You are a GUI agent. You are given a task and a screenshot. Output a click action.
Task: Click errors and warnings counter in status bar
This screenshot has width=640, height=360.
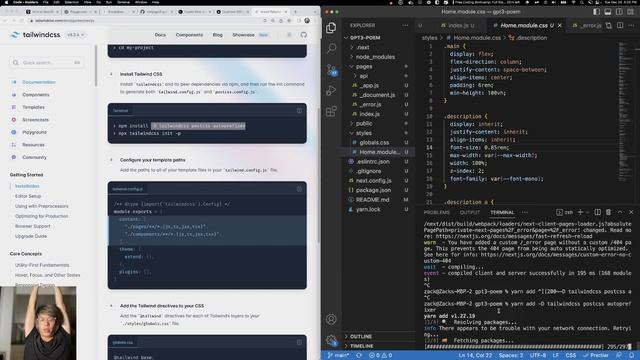(x=380, y=356)
